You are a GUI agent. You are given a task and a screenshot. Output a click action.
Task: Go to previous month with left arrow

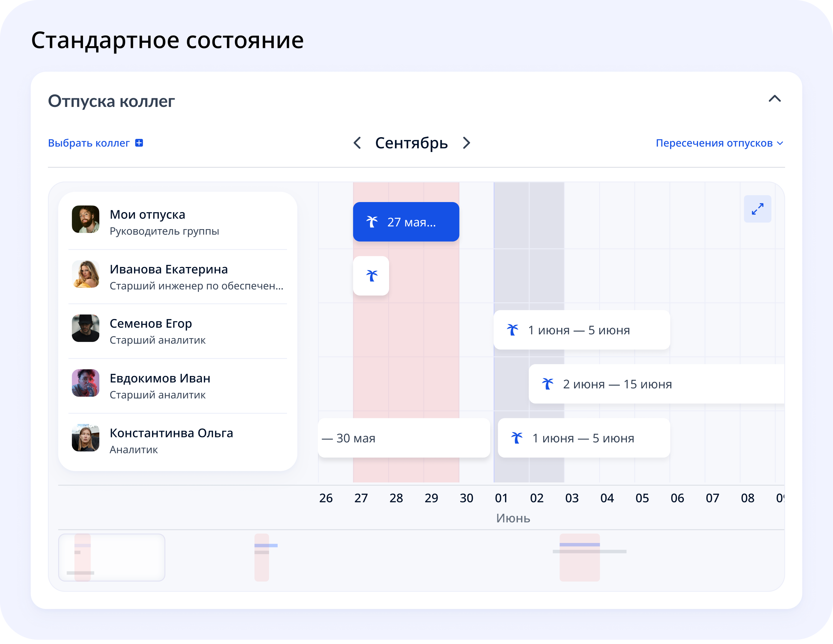click(x=357, y=143)
